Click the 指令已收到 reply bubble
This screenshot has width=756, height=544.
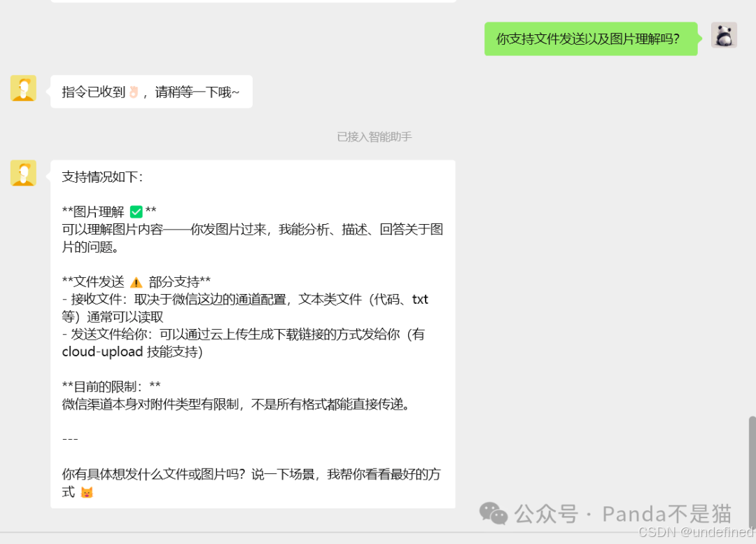tap(151, 91)
